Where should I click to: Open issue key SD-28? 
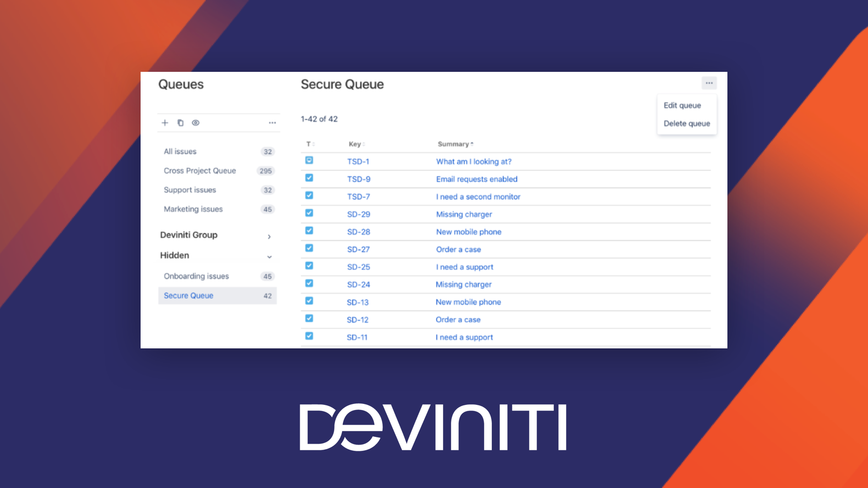pos(359,232)
